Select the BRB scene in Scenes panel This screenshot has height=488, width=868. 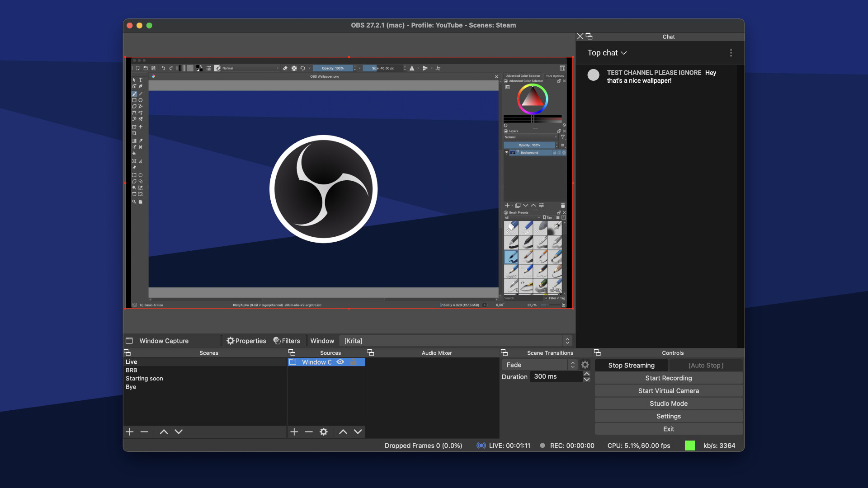tap(131, 370)
